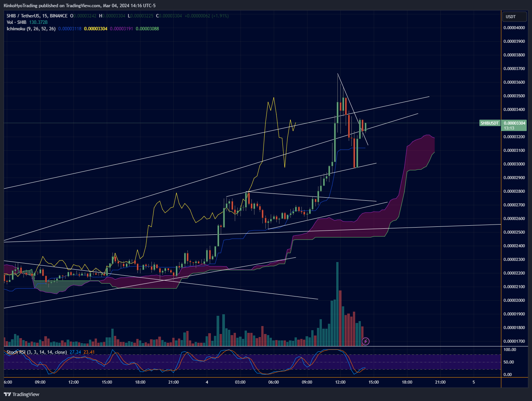
Task: Open the USDT currency selector
Action: pyautogui.click(x=515, y=17)
